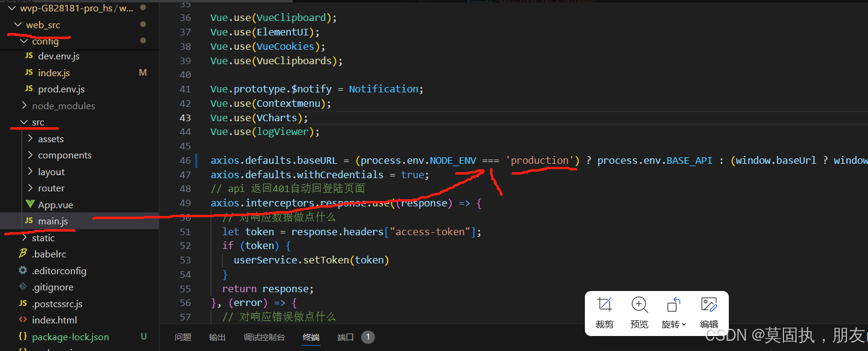
Task: Select the 终端 panel tab
Action: (311, 337)
